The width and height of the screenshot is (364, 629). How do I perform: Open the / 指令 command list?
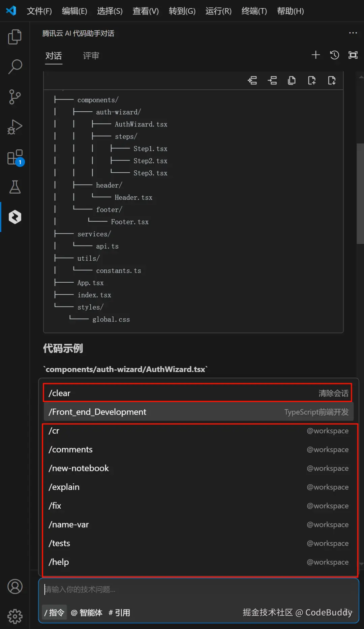point(54,612)
